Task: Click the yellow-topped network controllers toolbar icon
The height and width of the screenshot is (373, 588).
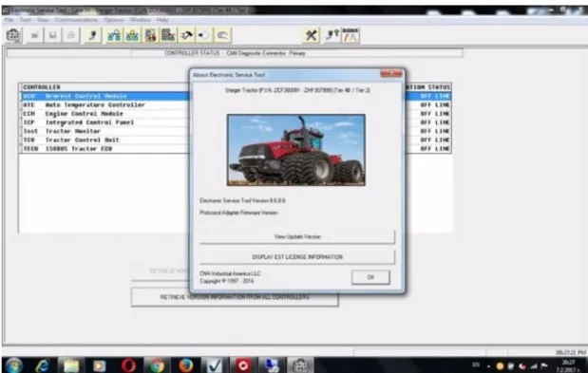Action: 132,35
